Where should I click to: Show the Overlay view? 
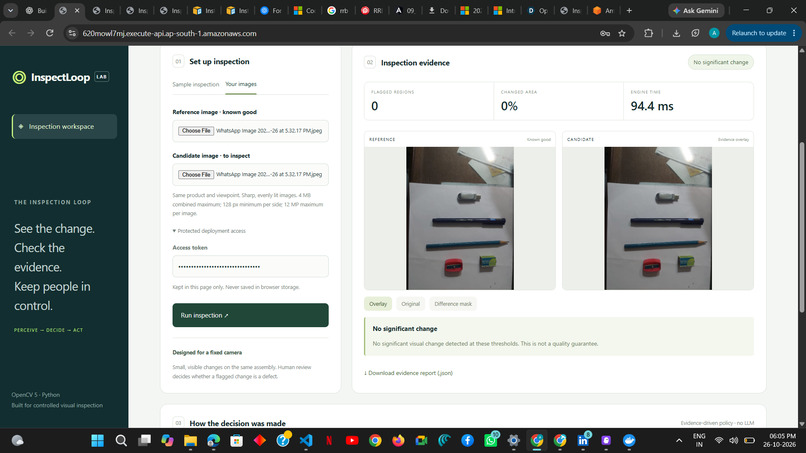[x=378, y=304]
